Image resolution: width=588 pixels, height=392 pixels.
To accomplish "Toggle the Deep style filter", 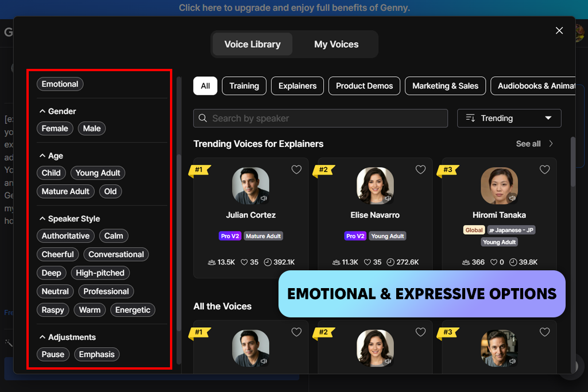I will 51,273.
